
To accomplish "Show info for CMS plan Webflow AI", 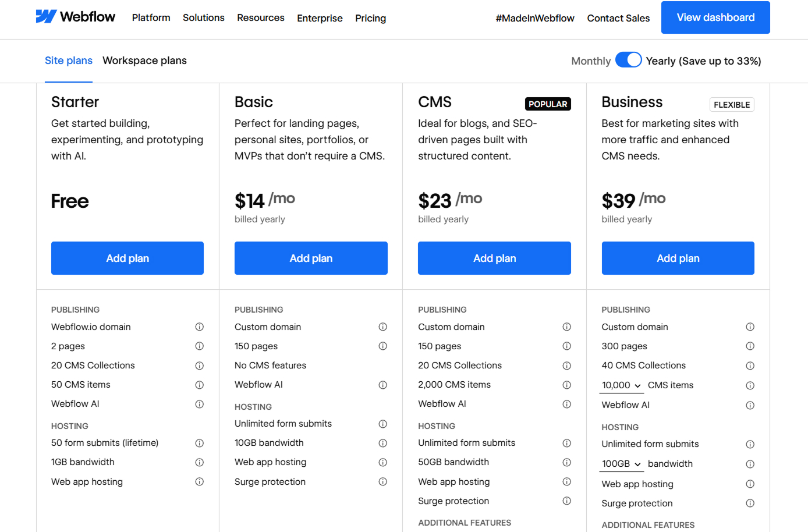I will point(567,404).
